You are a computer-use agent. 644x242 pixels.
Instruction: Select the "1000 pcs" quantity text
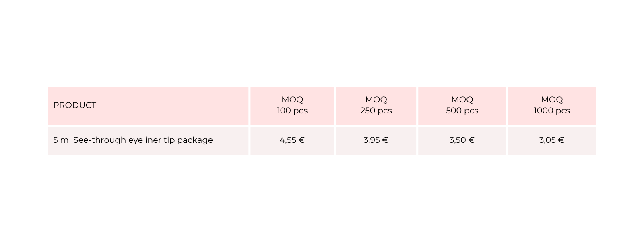click(x=552, y=111)
